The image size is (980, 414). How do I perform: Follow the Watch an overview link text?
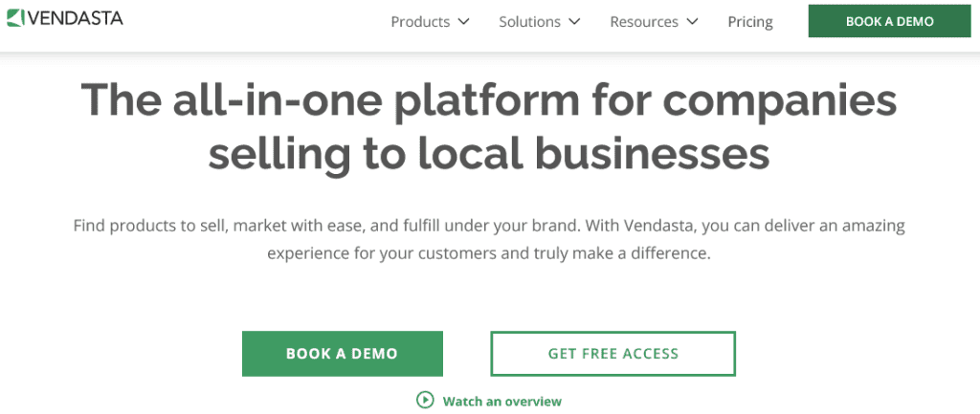pyautogui.click(x=501, y=402)
